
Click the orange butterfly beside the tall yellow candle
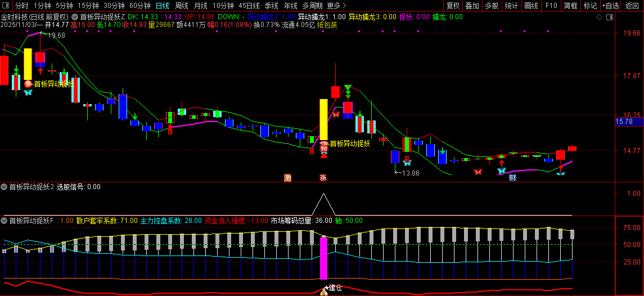(x=336, y=114)
